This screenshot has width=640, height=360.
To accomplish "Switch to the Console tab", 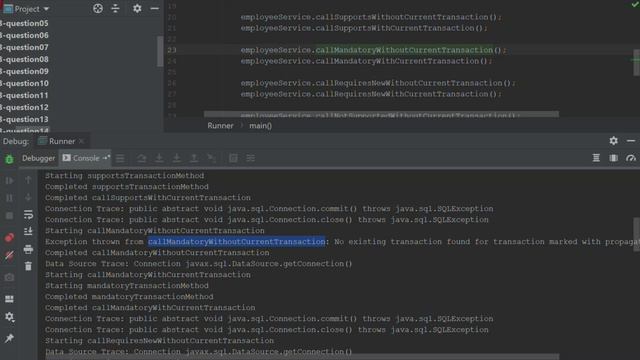I will point(86,158).
